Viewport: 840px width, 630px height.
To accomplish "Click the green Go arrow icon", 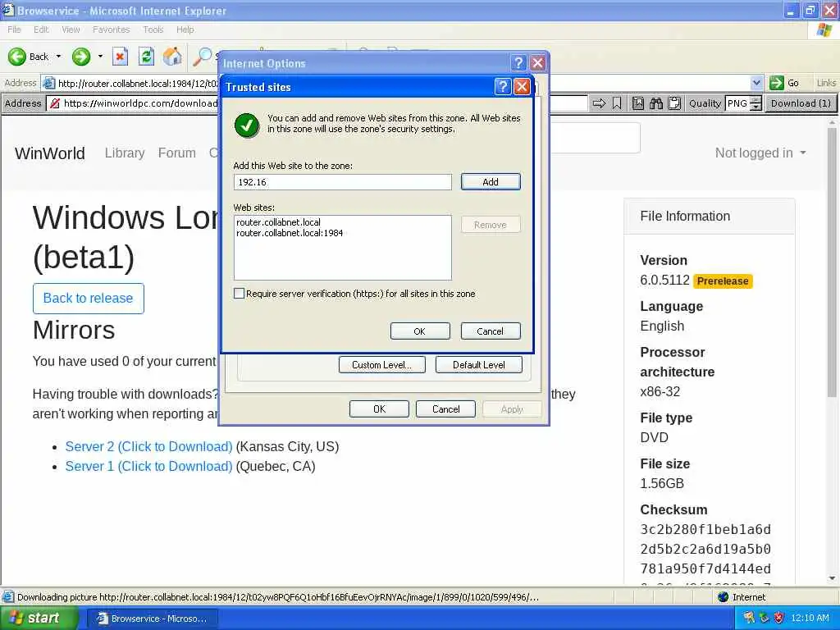I will point(776,83).
